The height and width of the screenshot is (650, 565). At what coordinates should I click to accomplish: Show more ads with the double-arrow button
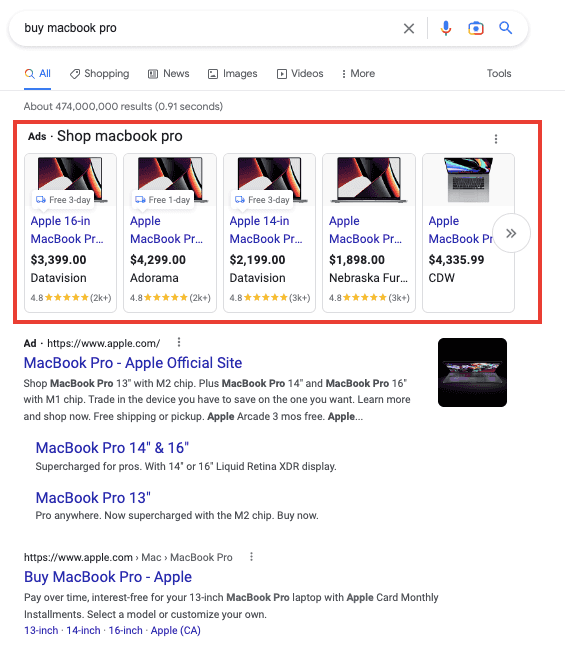[511, 233]
